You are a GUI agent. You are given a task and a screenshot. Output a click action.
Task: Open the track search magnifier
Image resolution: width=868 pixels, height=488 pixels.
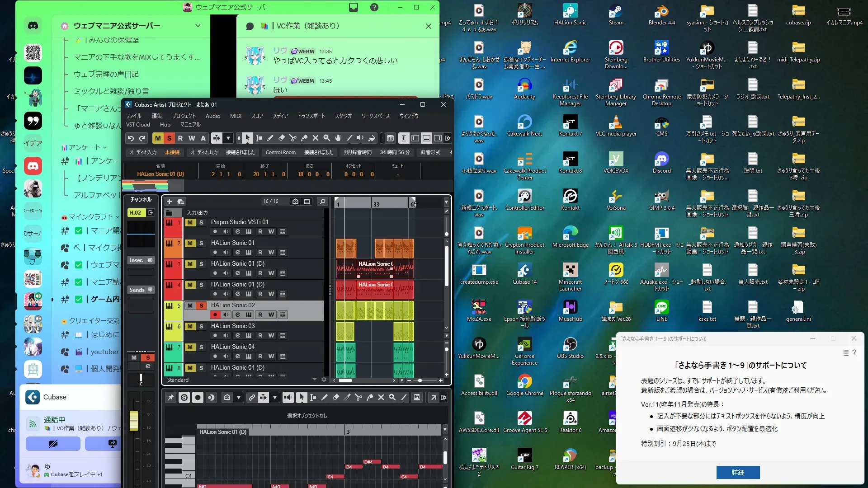pyautogui.click(x=322, y=202)
